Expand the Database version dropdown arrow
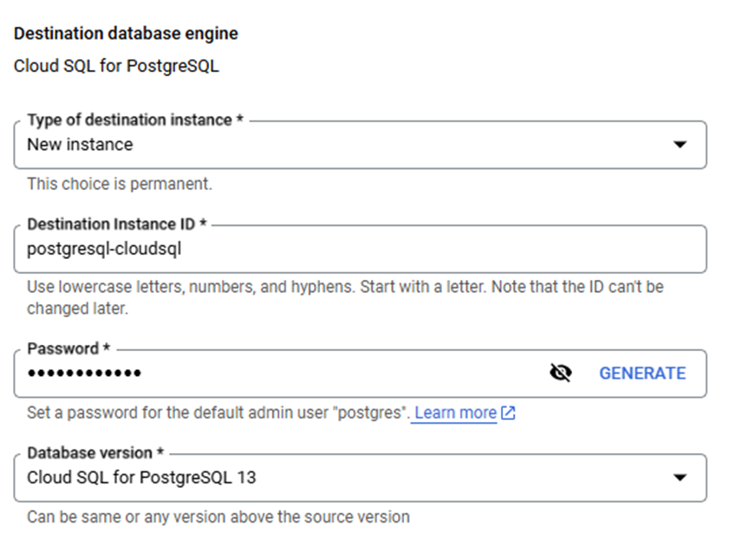This screenshot has width=756, height=551. 680,477
